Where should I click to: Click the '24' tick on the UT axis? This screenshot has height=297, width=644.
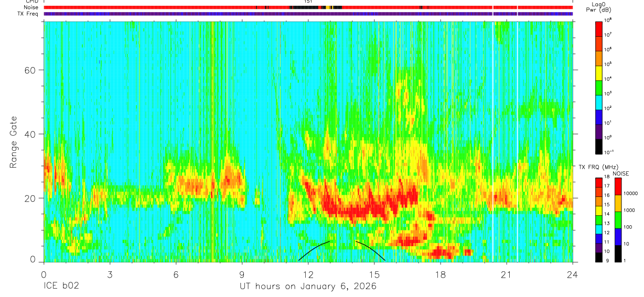pos(573,274)
